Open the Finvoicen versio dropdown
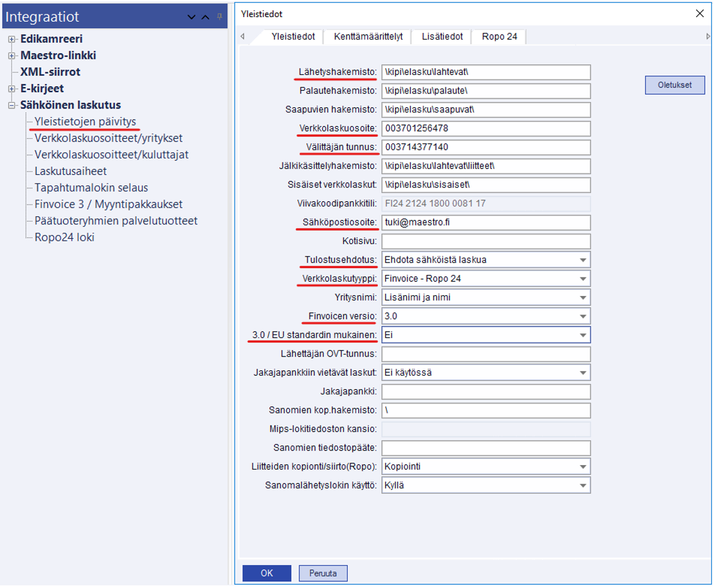The width and height of the screenshot is (714, 588). point(583,316)
